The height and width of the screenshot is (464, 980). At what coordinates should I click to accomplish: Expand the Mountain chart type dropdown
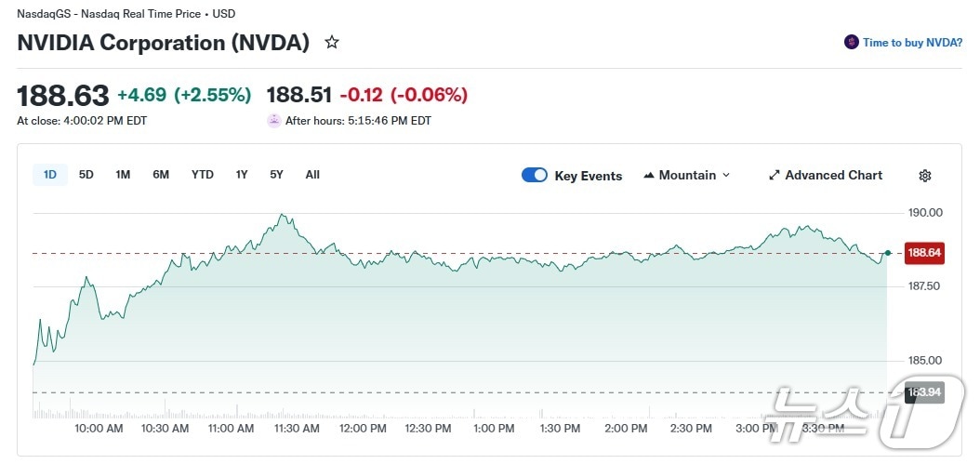(725, 176)
